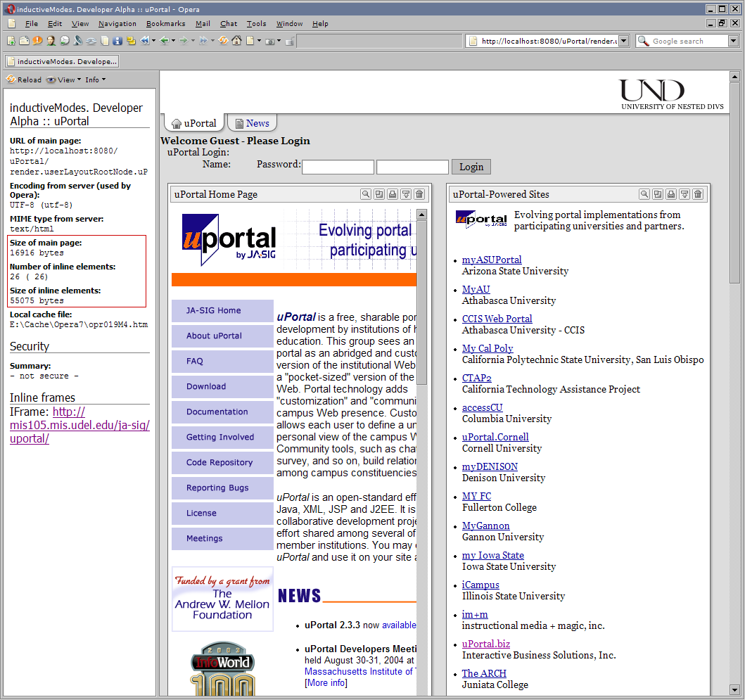Click the camera images toolbar icon
745x700 pixels.
click(x=270, y=42)
